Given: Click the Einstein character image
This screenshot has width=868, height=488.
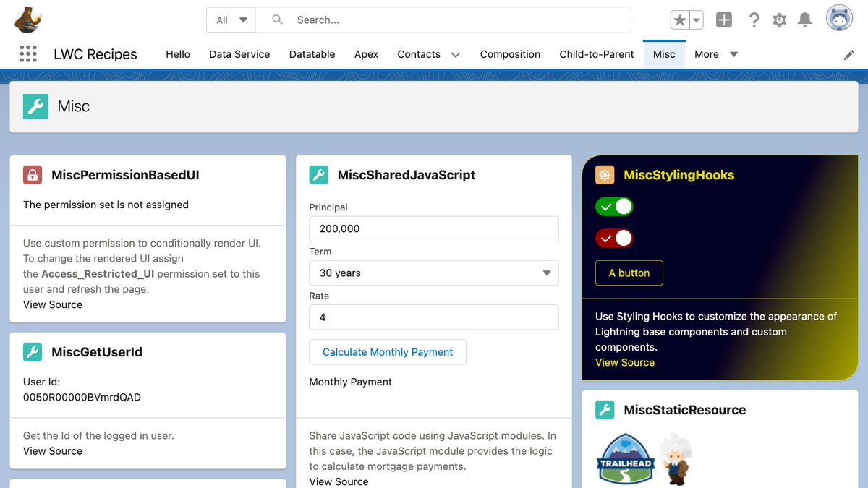Looking at the screenshot, I should tap(676, 459).
